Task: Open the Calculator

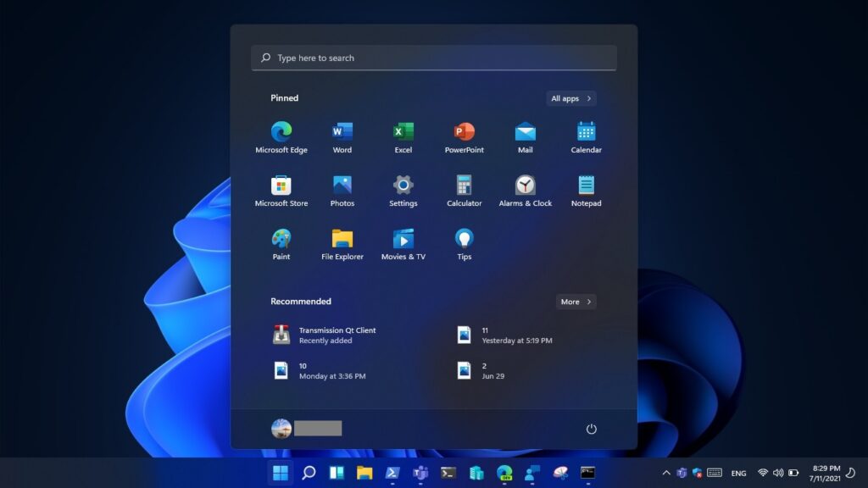Action: pyautogui.click(x=464, y=189)
